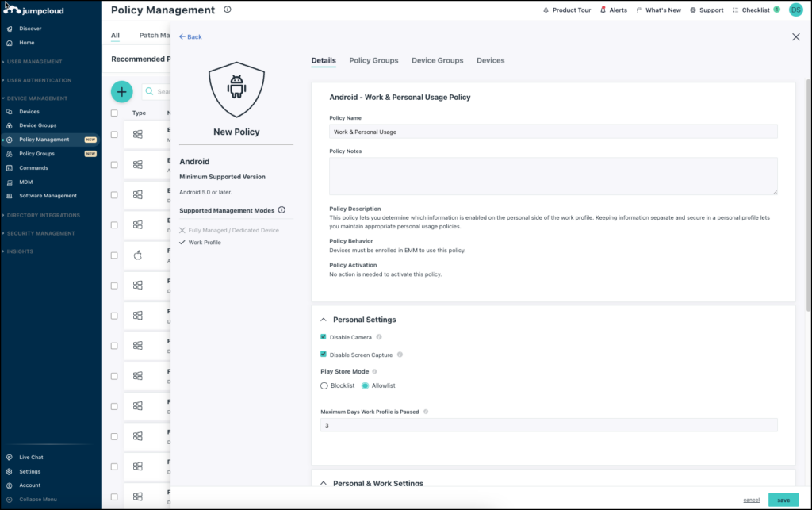Open Commands under Device Management

33,167
